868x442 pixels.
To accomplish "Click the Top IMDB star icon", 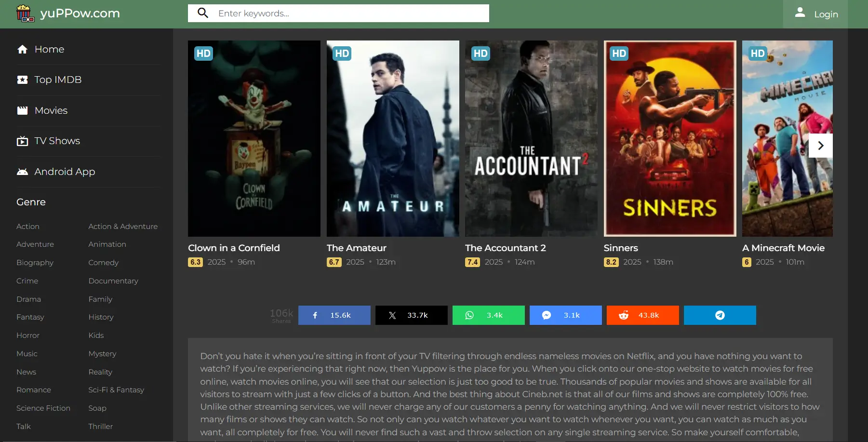I will [22, 80].
